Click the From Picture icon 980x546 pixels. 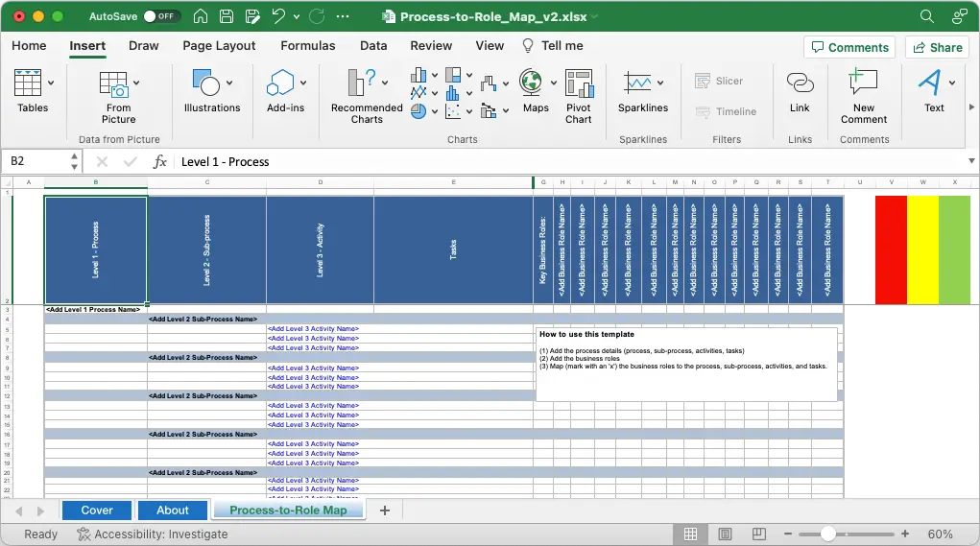114,84
